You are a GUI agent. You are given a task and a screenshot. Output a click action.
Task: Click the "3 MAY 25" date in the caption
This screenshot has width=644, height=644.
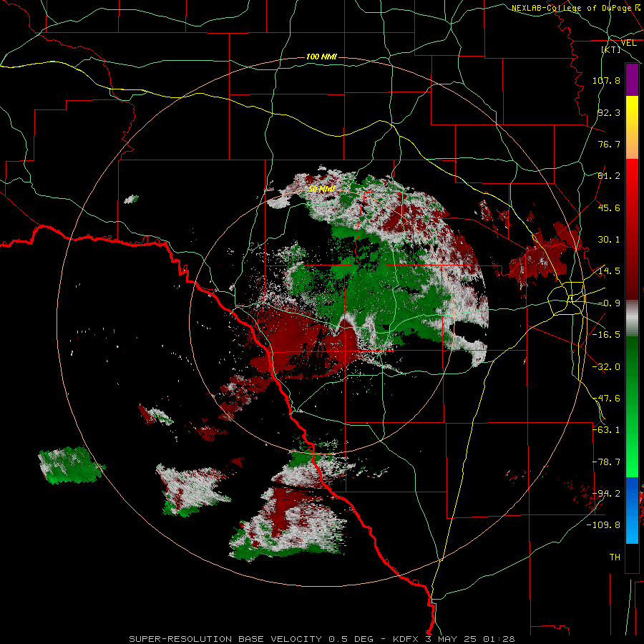(450, 639)
